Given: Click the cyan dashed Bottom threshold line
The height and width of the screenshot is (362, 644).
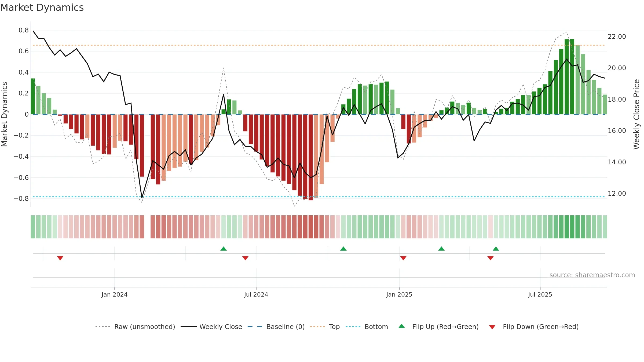Looking at the screenshot, I should [x=319, y=197].
